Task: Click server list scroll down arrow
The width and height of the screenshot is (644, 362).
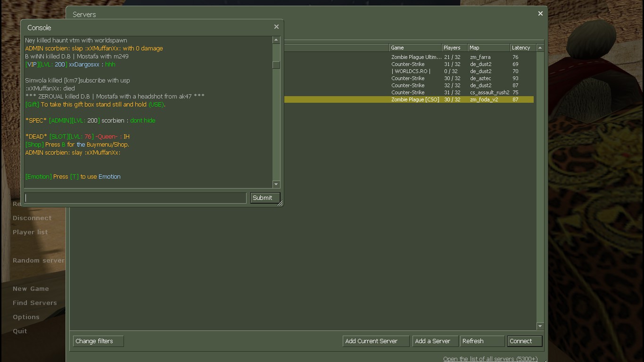Action: tap(540, 326)
